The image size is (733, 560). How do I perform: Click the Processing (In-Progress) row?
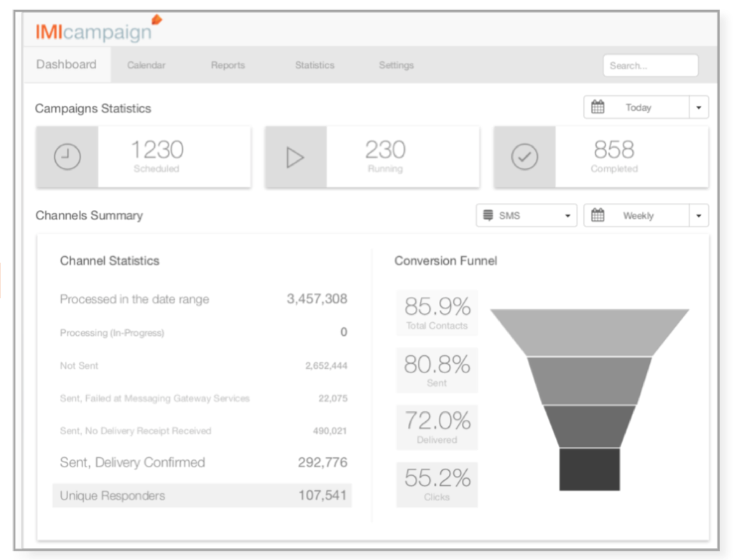tap(203, 332)
